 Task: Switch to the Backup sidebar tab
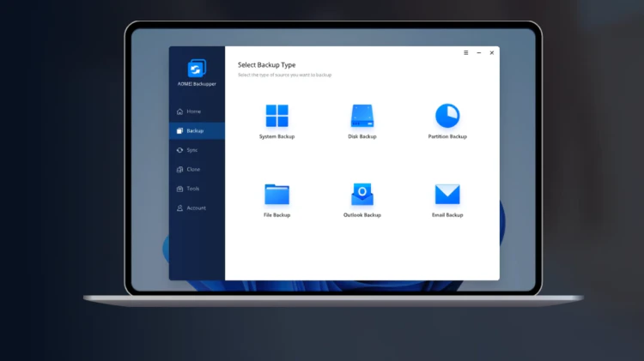(196, 131)
